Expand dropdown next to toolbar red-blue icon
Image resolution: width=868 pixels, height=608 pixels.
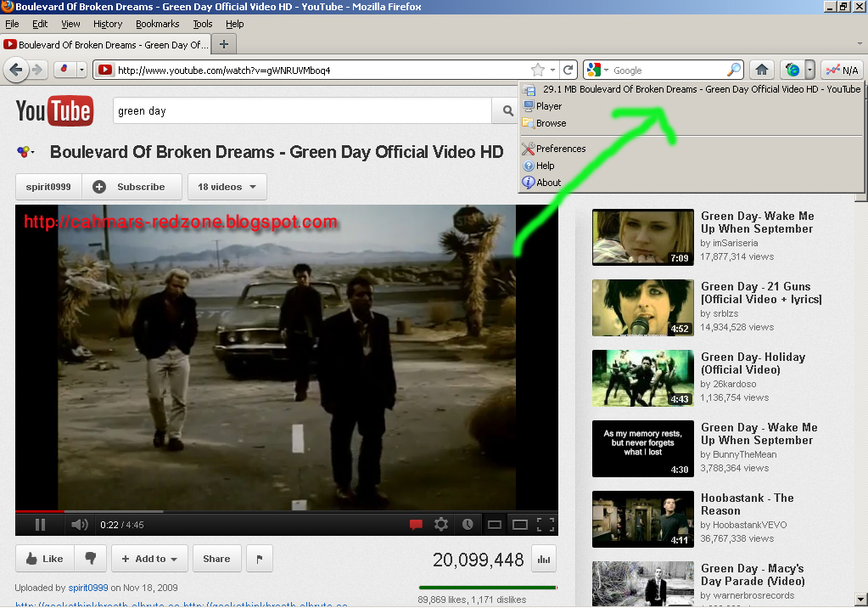tap(82, 70)
